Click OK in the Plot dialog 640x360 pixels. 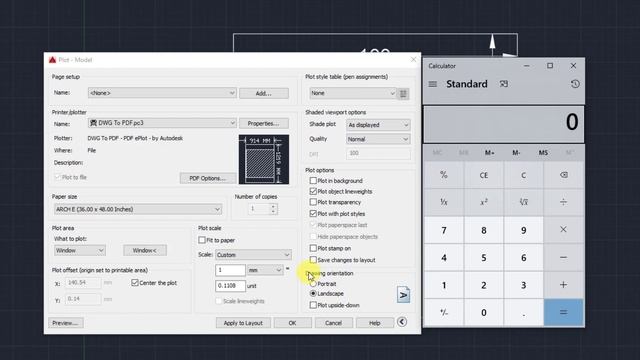pyautogui.click(x=293, y=323)
